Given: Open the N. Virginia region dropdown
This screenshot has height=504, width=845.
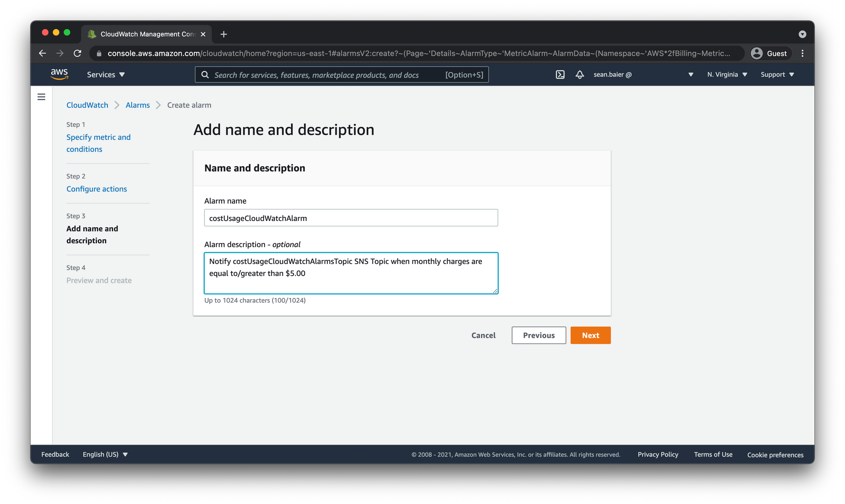Looking at the screenshot, I should [727, 75].
